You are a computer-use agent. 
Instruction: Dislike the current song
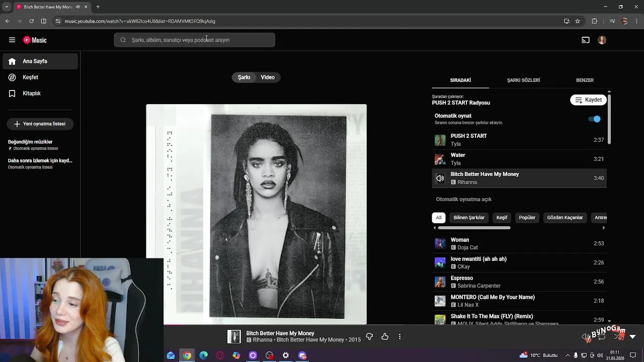pyautogui.click(x=369, y=337)
